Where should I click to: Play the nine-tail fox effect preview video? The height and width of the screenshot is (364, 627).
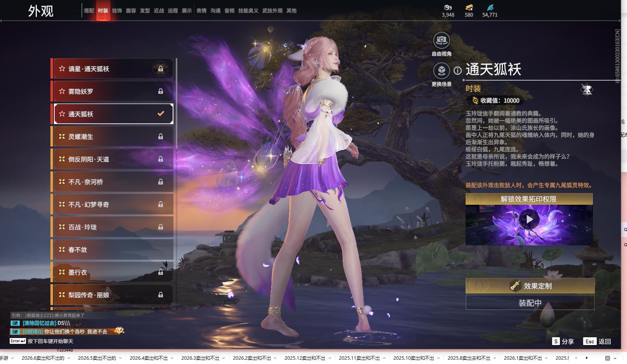[529, 219]
